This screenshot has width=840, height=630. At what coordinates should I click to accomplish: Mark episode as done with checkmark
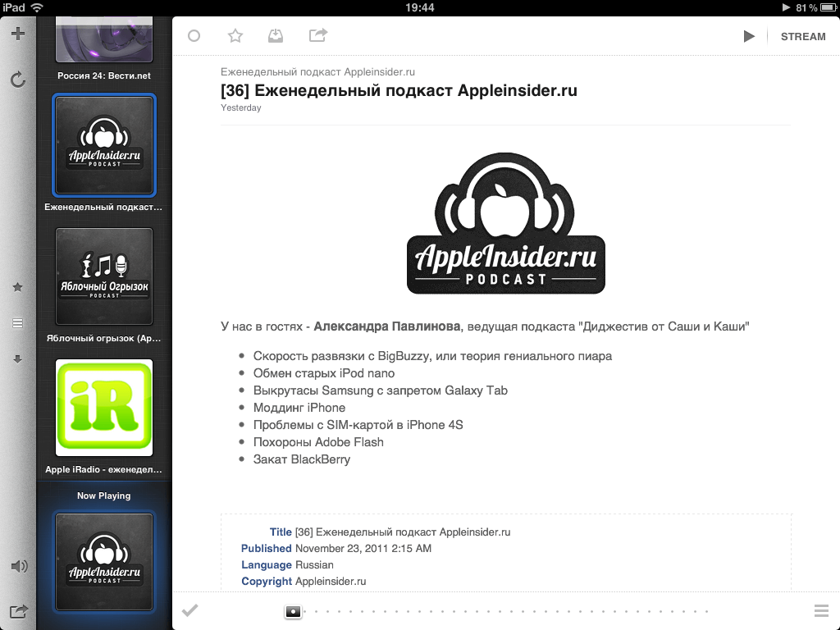tap(189, 610)
